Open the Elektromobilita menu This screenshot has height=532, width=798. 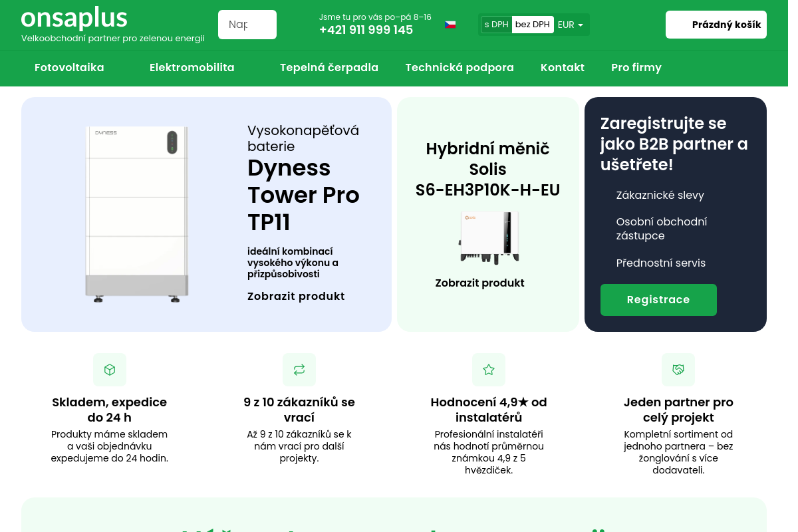pos(192,67)
